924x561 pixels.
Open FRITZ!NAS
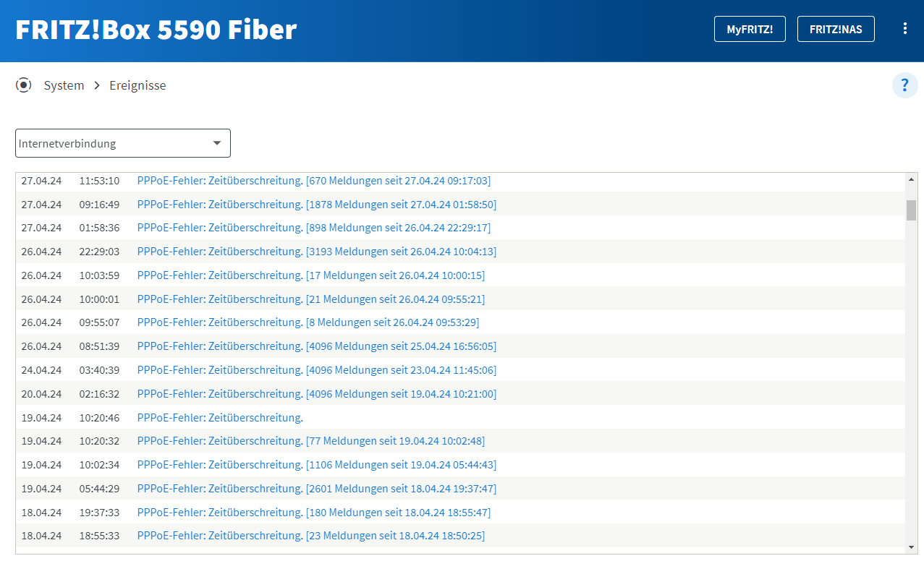(x=836, y=29)
